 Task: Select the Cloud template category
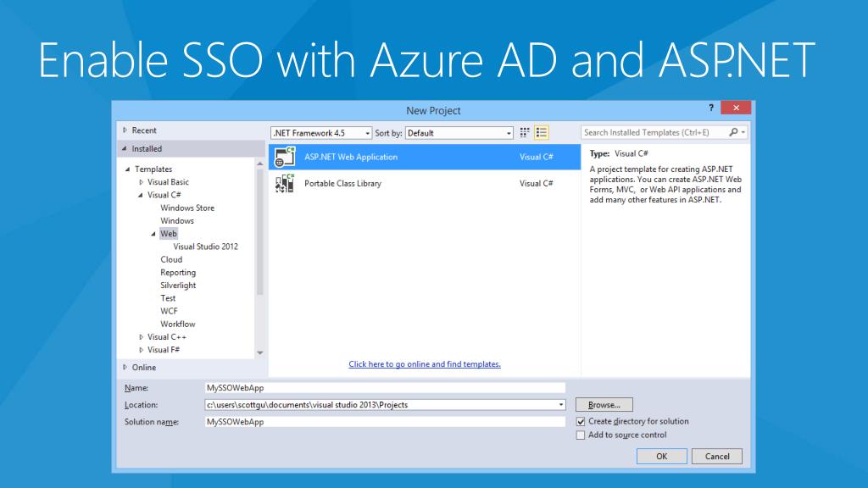pyautogui.click(x=171, y=259)
